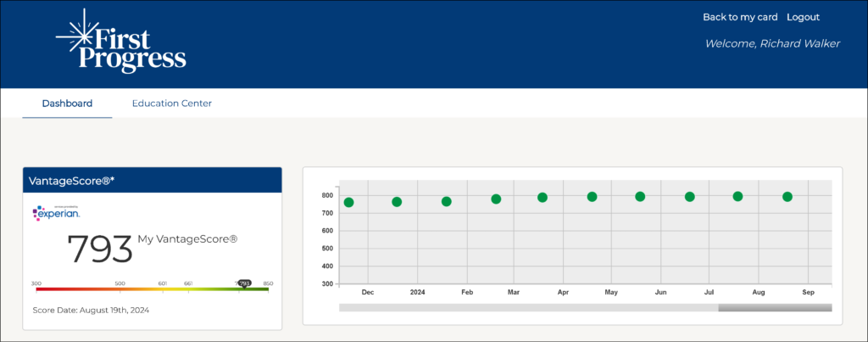Click the Experian logo in score card

pos(57,215)
